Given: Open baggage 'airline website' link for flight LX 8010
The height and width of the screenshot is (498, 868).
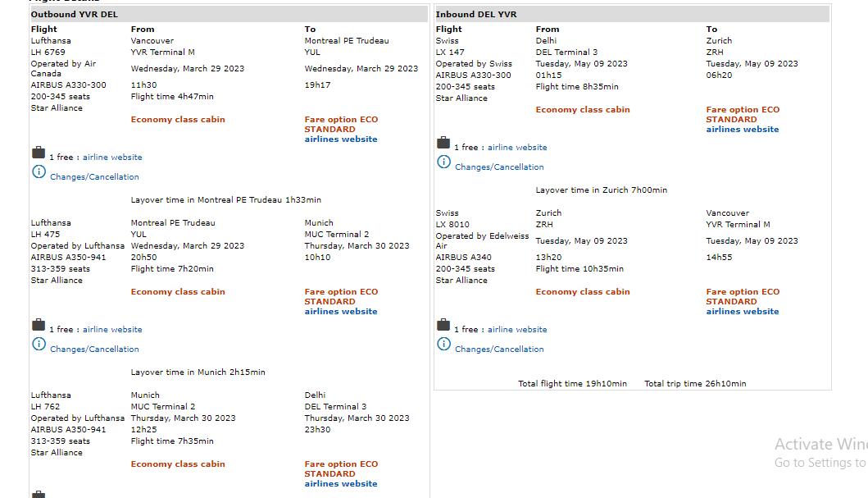Looking at the screenshot, I should point(517,330).
